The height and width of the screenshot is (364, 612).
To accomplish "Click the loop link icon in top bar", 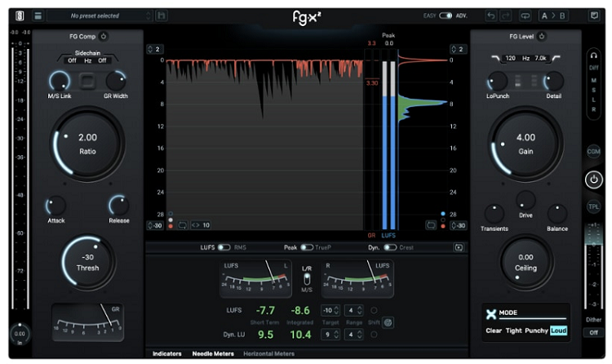I will (x=526, y=16).
